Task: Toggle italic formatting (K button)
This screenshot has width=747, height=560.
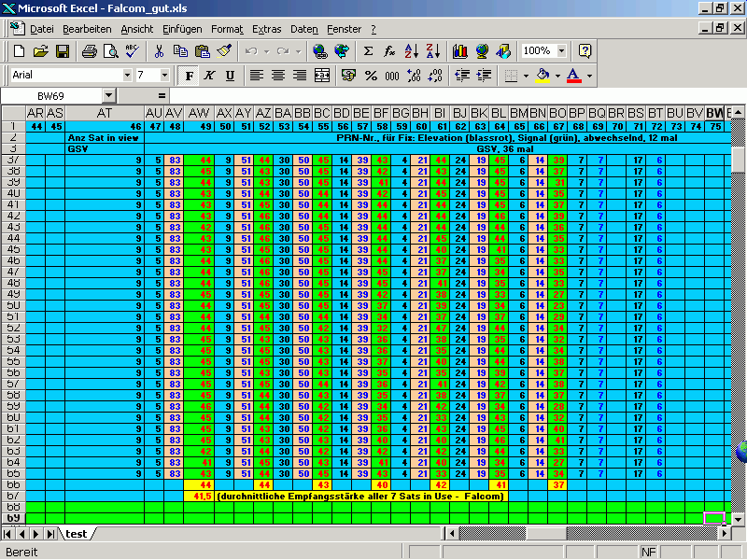Action: (x=209, y=75)
